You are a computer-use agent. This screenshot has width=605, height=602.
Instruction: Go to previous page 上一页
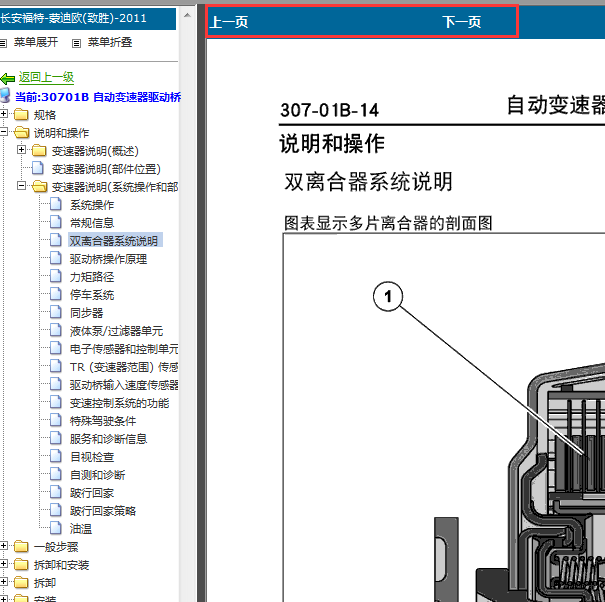click(x=228, y=22)
